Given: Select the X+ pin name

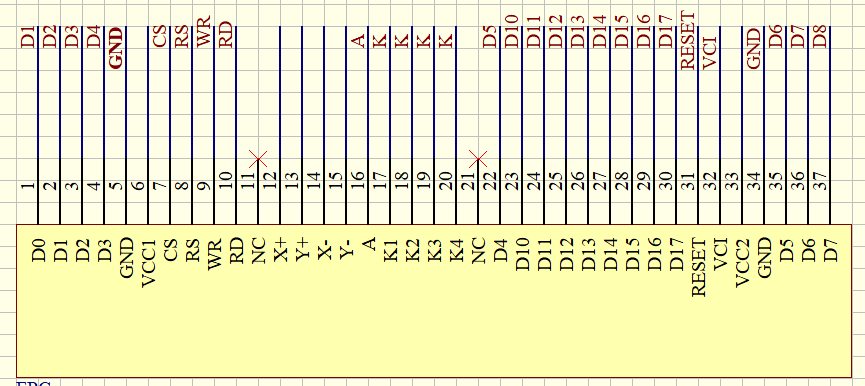Looking at the screenshot, I should (281, 249).
